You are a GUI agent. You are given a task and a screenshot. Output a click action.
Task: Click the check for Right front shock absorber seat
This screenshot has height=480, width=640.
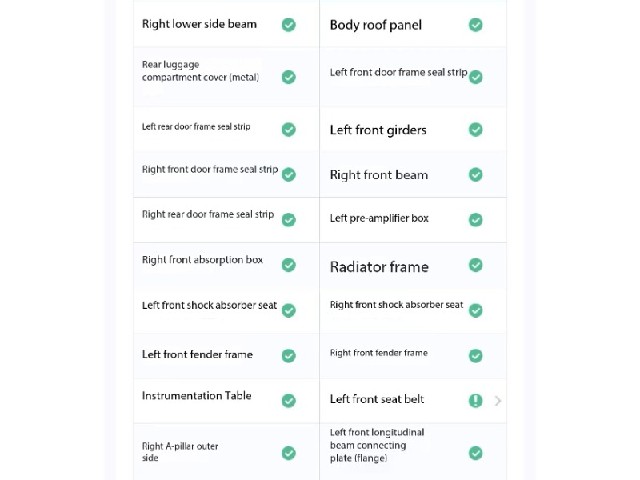point(476,310)
